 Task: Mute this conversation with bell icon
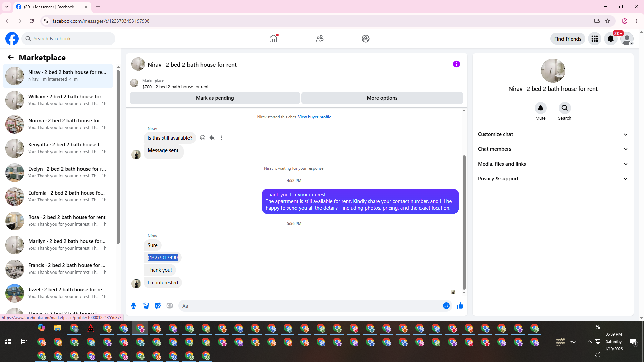tap(540, 108)
